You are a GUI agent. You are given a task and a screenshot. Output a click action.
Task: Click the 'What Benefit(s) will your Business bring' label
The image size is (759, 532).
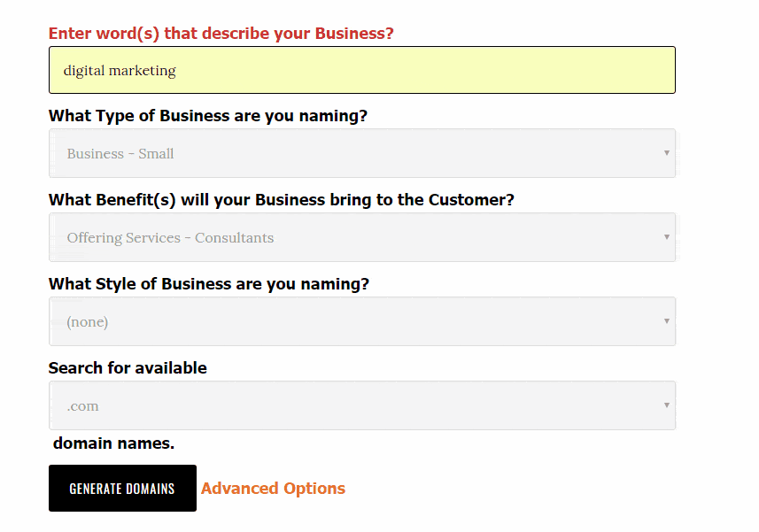point(281,200)
